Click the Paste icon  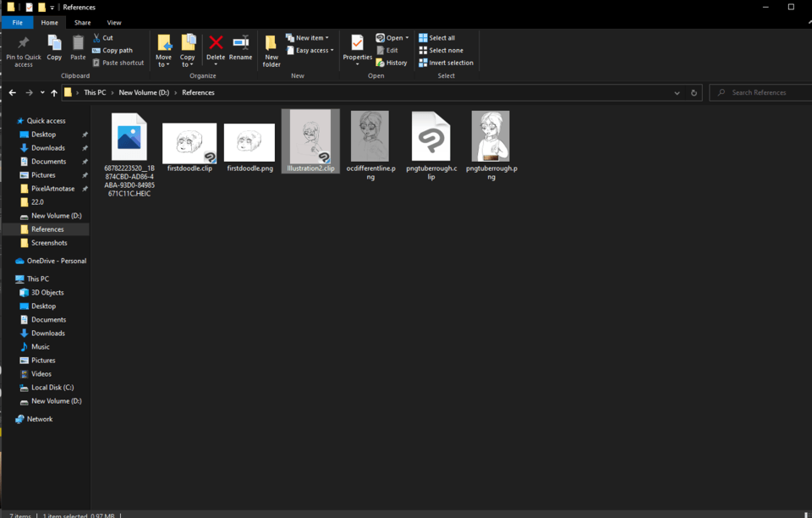[x=77, y=47]
